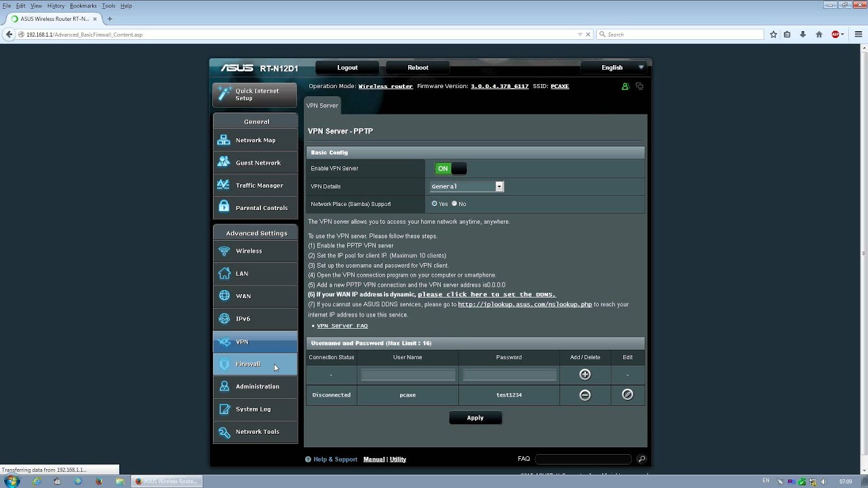This screenshot has height=488, width=868.
Task: Click the Logout button
Action: click(x=347, y=68)
